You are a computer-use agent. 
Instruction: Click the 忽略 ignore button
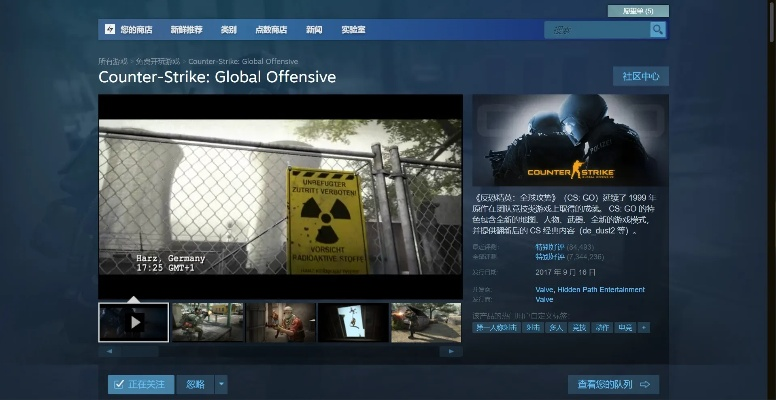coord(195,384)
